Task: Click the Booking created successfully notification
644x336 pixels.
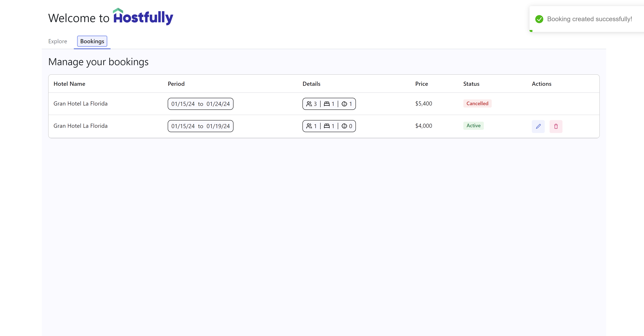Action: (589, 19)
